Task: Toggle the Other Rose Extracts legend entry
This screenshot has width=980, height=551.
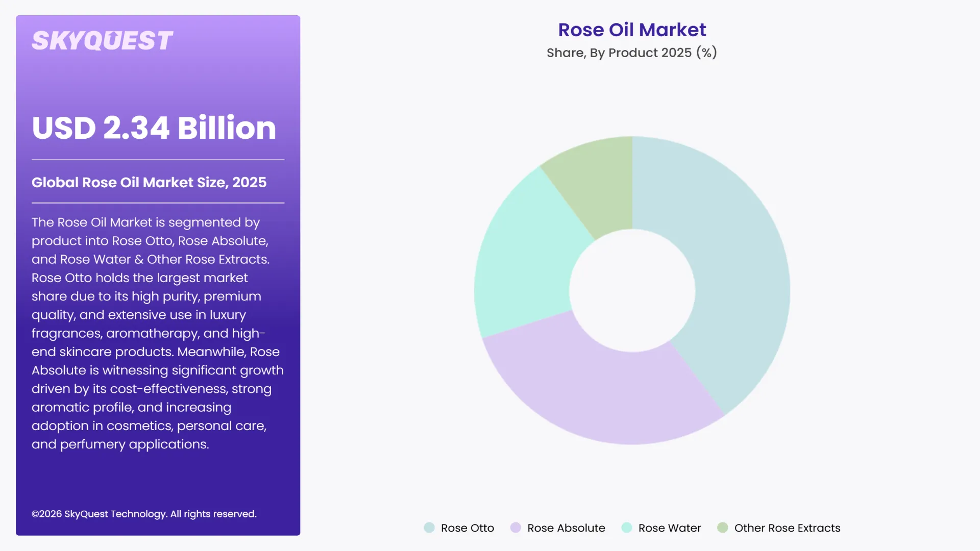Action: (x=779, y=528)
